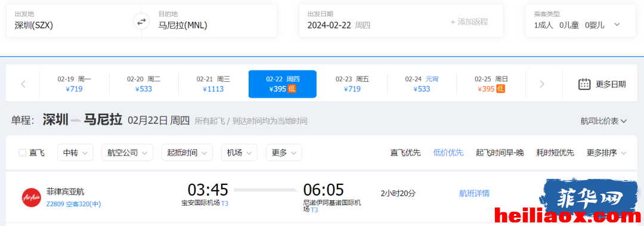Show earlier dates with left arrow
Viewport: 644px width, 226px height.
pos(23,84)
